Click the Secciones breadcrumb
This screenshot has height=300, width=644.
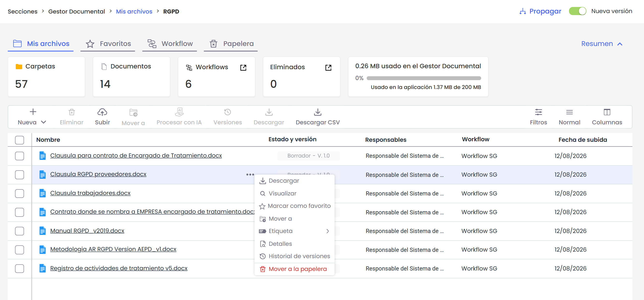(22, 12)
